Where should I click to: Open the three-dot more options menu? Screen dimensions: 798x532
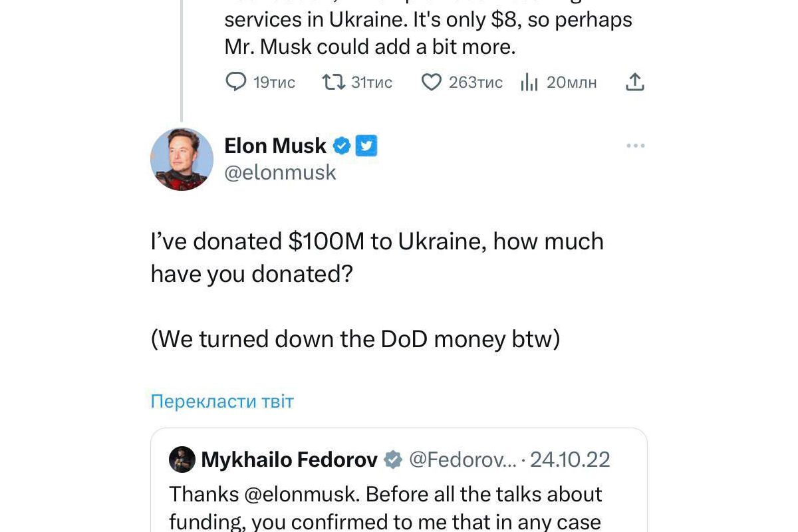click(x=636, y=146)
